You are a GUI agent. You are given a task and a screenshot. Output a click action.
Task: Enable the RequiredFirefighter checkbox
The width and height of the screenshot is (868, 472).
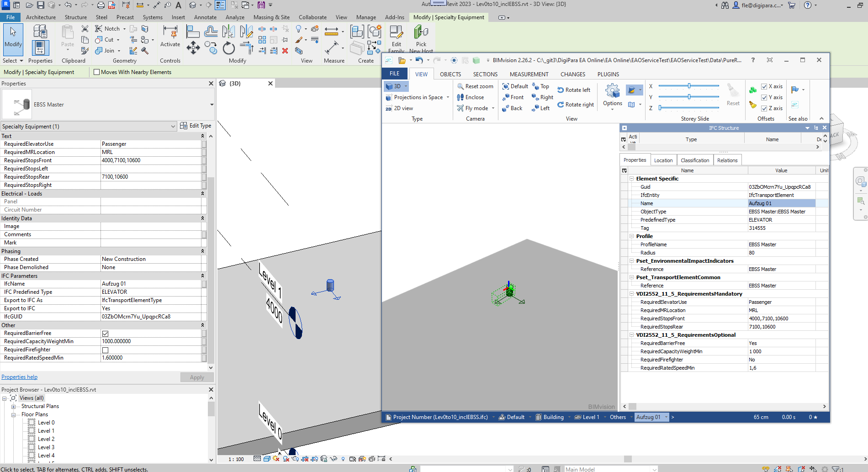[105, 350]
